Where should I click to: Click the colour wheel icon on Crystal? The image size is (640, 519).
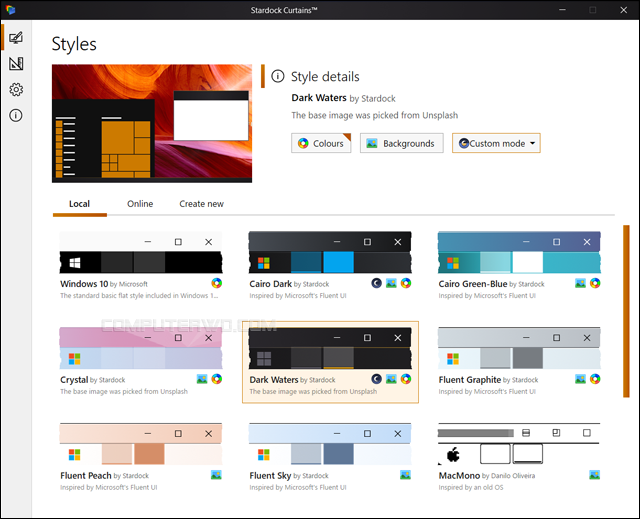216,379
